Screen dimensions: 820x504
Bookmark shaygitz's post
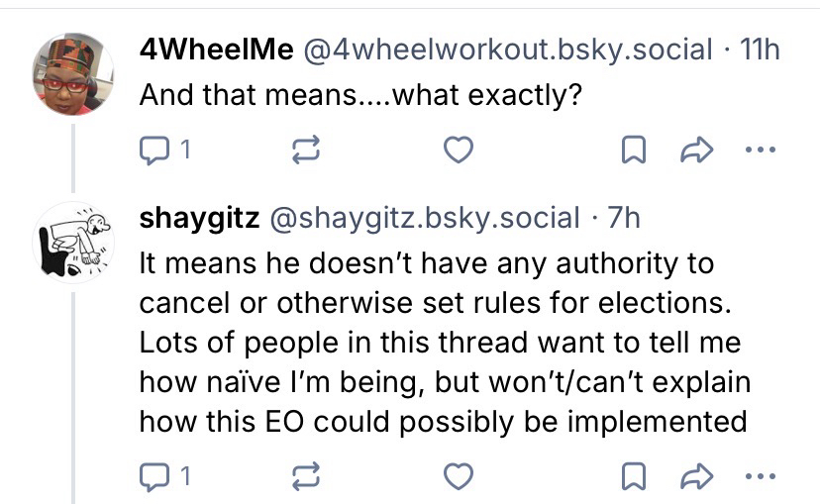coord(628,476)
